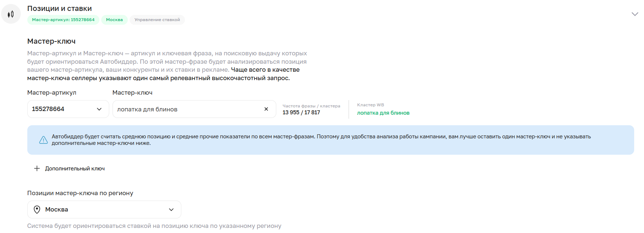
Task: Click the Позиции и ставки section title
Action: tap(59, 8)
